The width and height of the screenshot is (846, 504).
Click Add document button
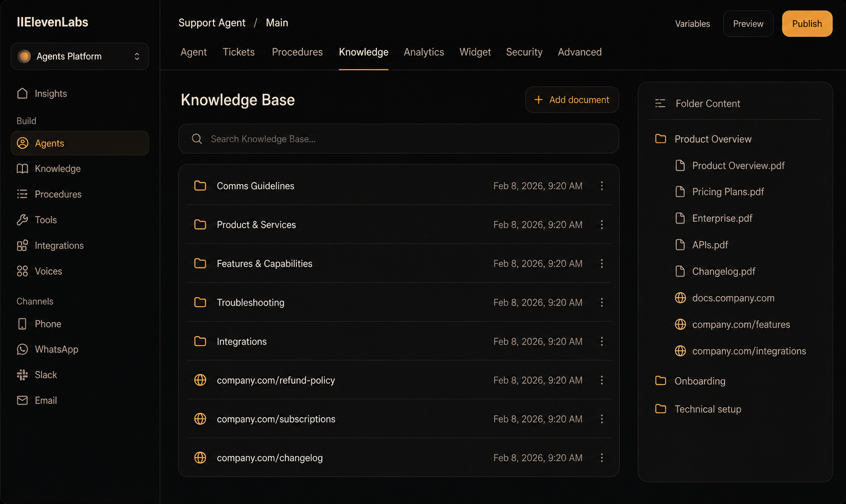572,99
